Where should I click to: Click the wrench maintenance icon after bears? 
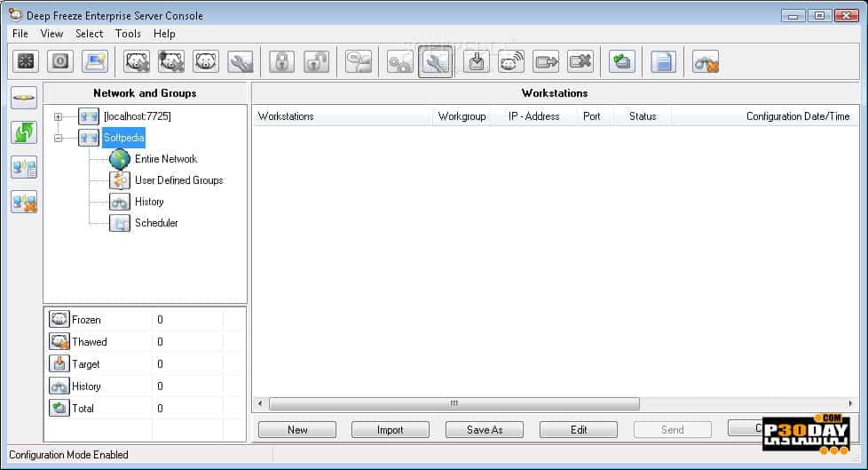(x=241, y=61)
